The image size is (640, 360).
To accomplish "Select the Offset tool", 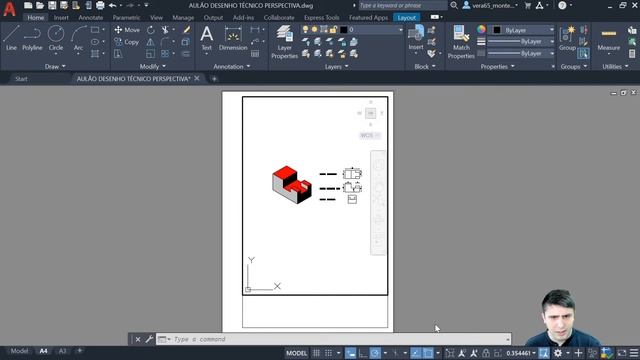I will (186, 53).
